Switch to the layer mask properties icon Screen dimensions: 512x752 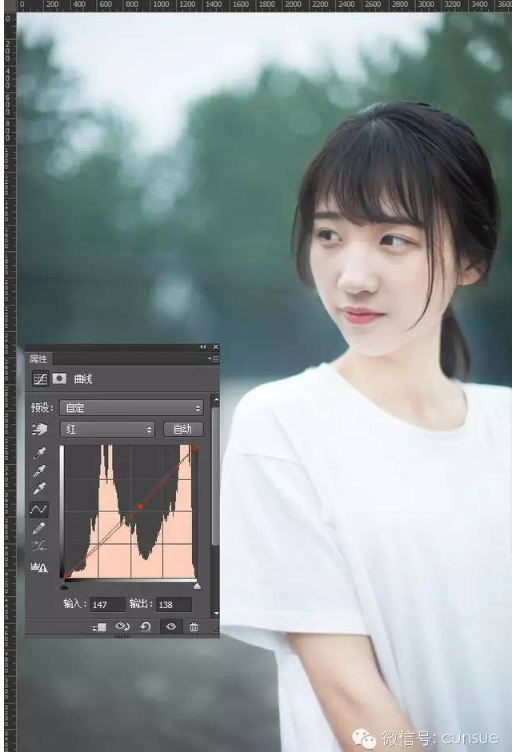click(x=59, y=378)
